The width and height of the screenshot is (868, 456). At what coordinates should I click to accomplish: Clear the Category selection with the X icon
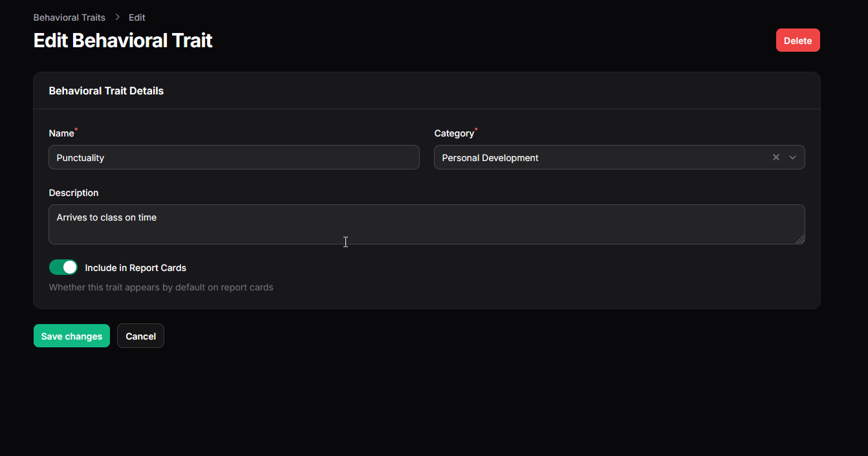(x=776, y=157)
